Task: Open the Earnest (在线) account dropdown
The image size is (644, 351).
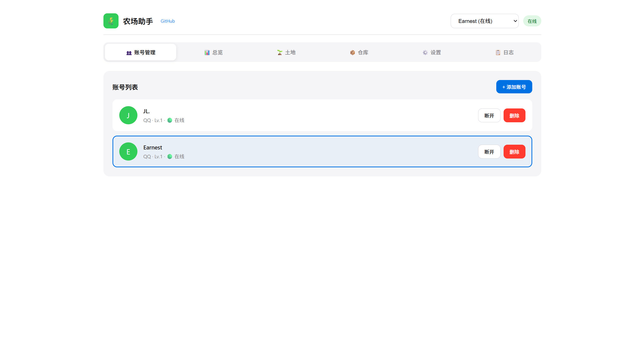Action: click(x=484, y=21)
